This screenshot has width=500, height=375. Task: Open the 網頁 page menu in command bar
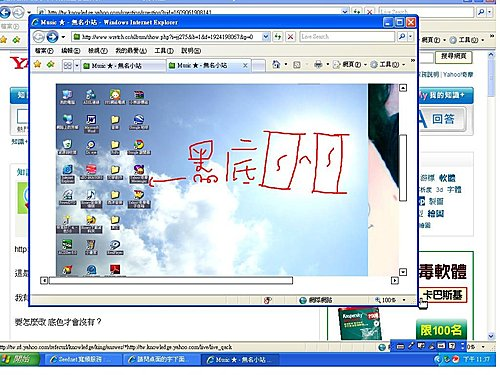point(350,64)
